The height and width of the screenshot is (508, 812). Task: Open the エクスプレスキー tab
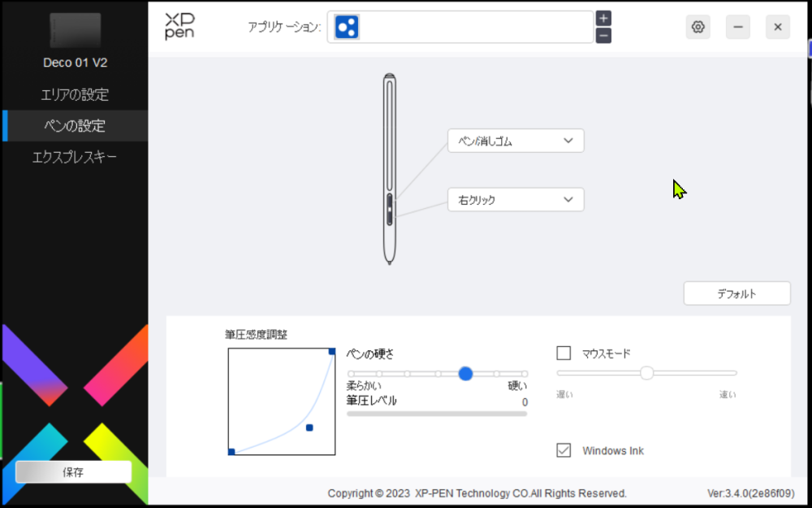tap(75, 157)
